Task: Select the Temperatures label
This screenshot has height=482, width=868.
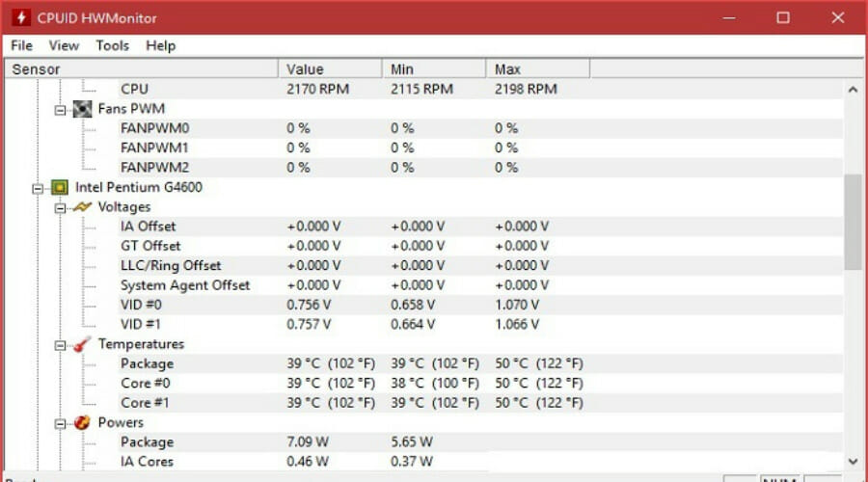Action: [141, 344]
